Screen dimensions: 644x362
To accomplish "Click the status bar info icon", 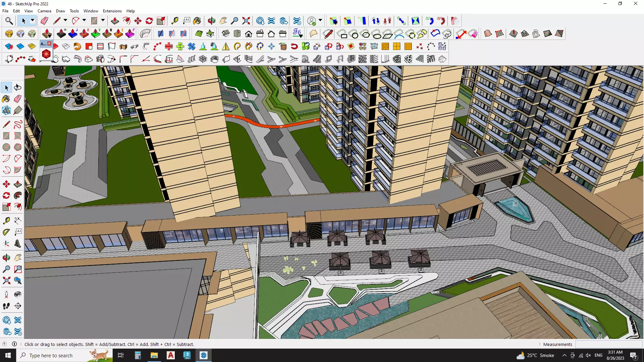I will tap(14, 344).
